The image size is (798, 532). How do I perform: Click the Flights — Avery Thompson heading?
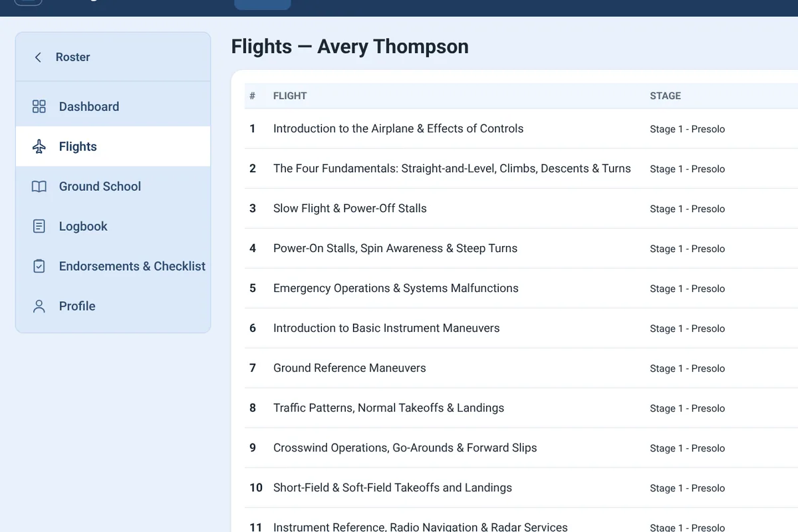click(x=350, y=47)
